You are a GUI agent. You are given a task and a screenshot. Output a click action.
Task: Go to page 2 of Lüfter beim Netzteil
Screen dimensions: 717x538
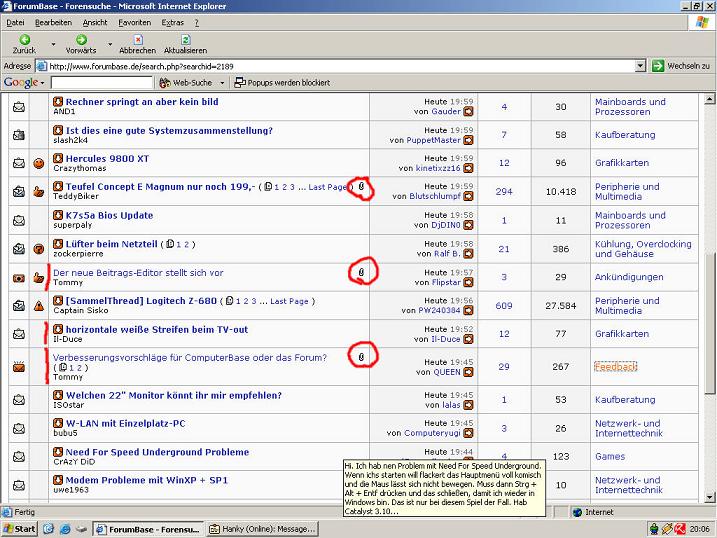point(187,245)
